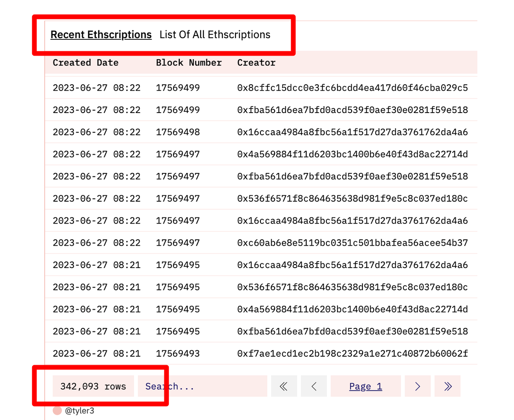
Task: Go to the first page double-chevron
Action: 284,386
